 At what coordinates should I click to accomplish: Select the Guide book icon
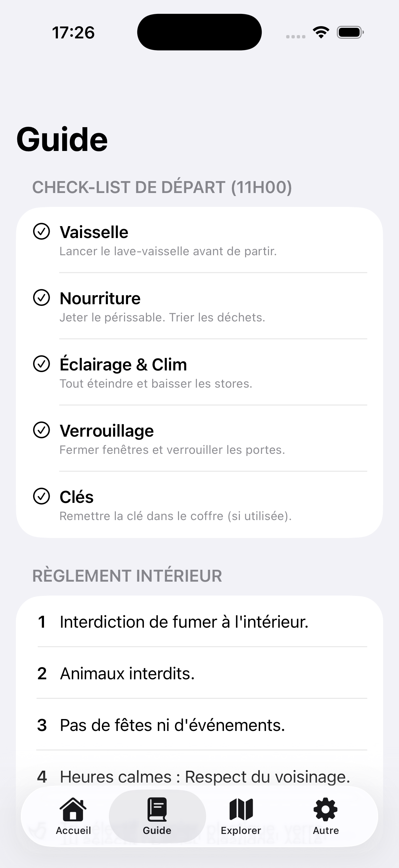(157, 809)
